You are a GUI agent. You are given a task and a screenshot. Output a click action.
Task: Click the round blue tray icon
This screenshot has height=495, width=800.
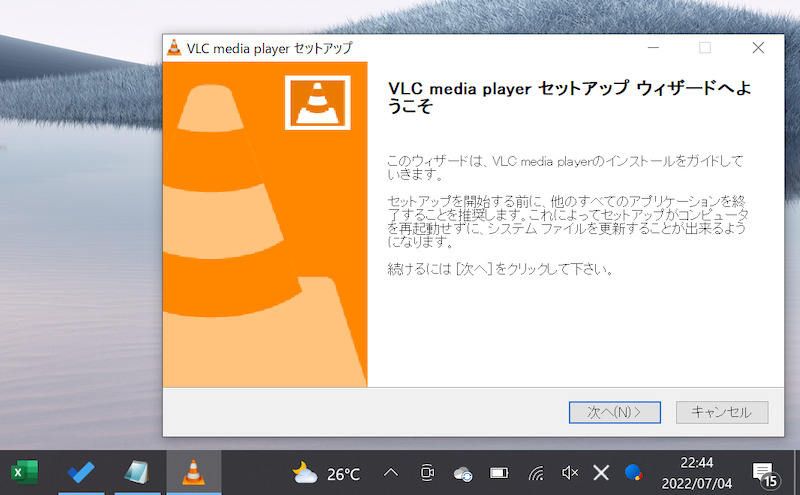pyautogui.click(x=633, y=473)
